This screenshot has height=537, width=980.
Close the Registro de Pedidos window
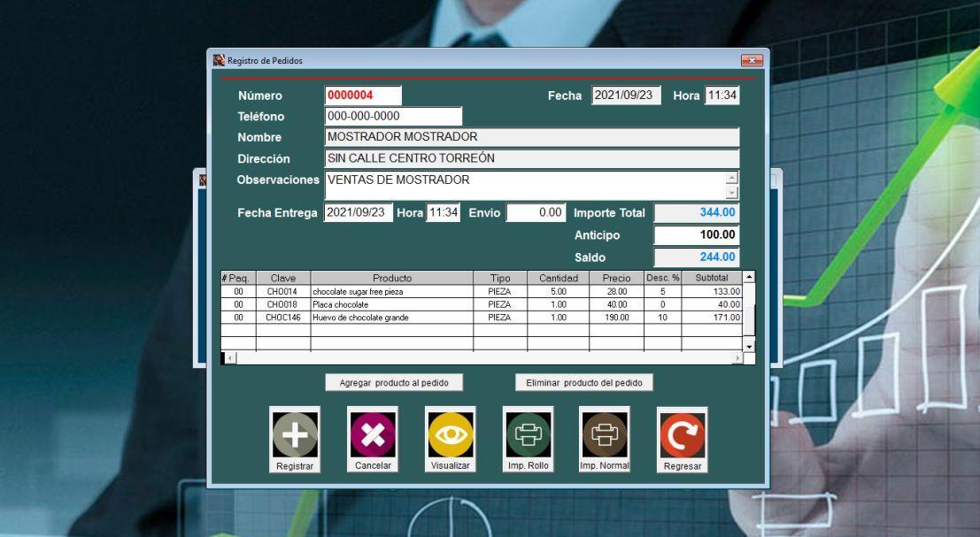pos(752,60)
